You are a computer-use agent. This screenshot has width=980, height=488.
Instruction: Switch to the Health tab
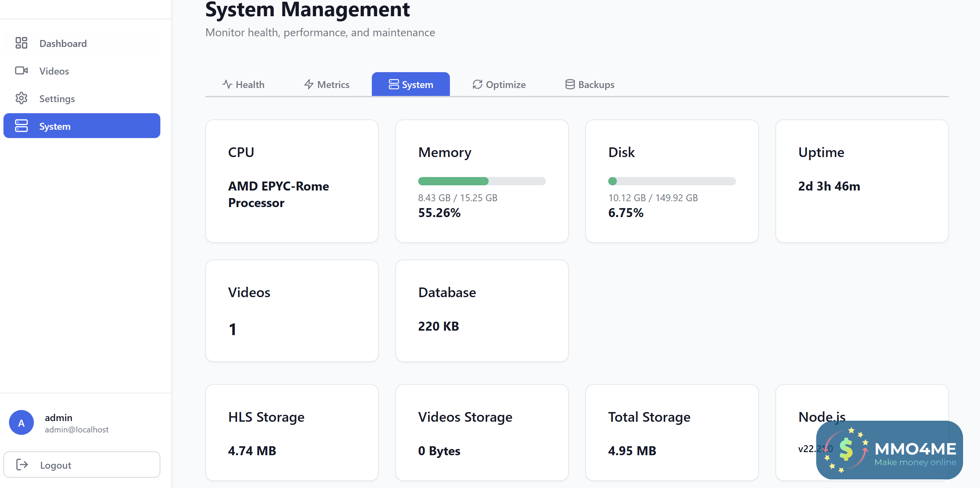pyautogui.click(x=244, y=84)
